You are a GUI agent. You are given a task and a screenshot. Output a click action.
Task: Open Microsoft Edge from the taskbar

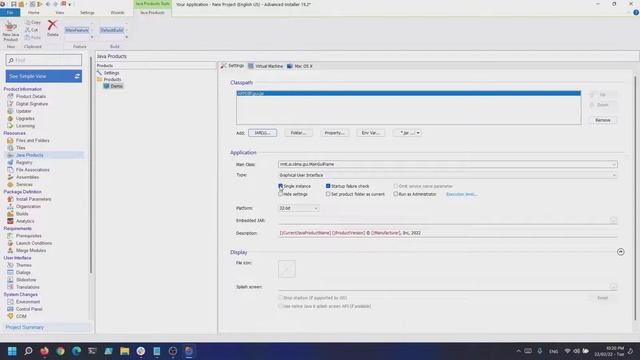click(76, 351)
